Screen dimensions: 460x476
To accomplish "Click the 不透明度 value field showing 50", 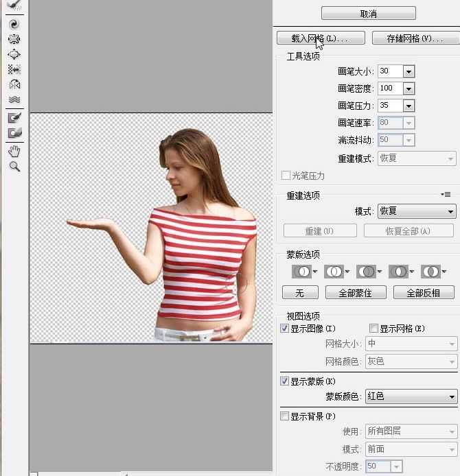I will [x=378, y=466].
